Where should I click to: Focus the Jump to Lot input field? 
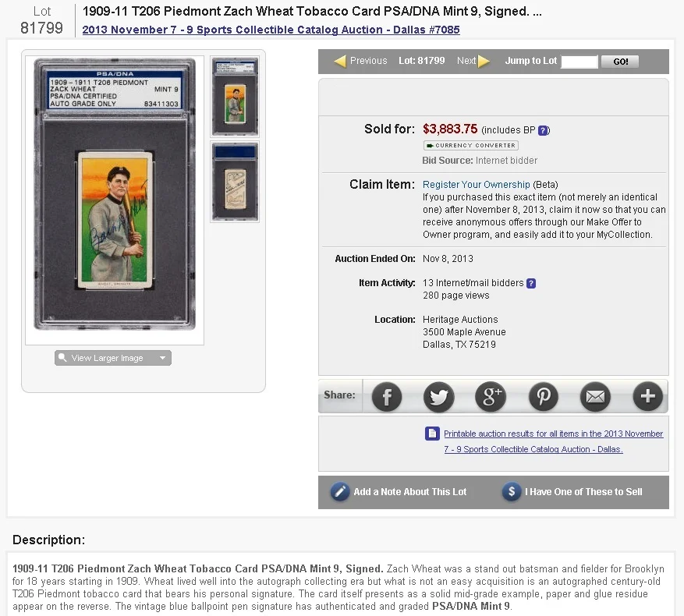(579, 62)
